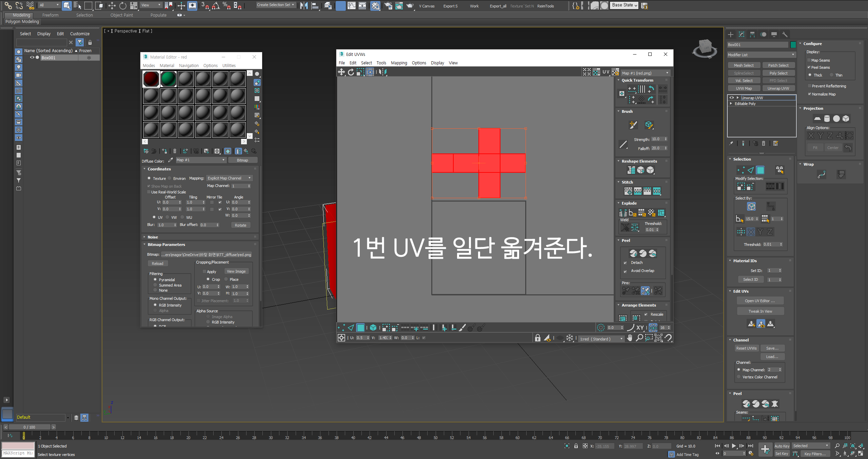Click the Planar projection icon
Screen dimensions: 868x459
pos(817,119)
